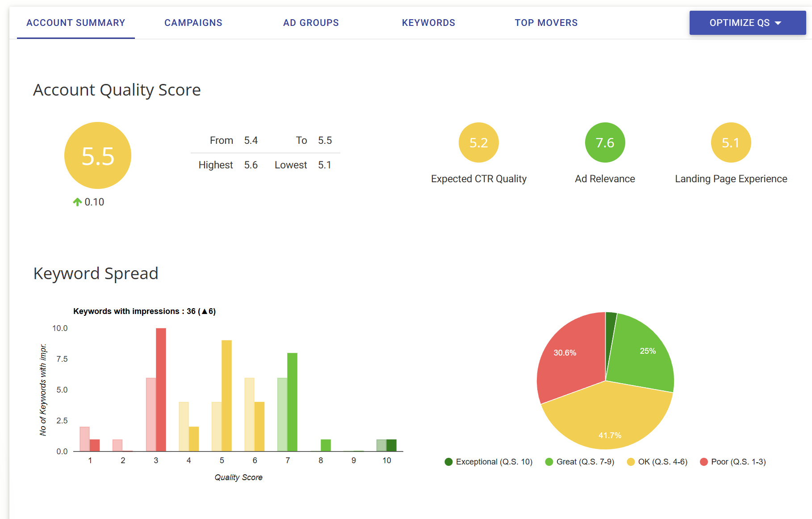
Task: Click the Keywords navigation link
Action: coord(428,22)
